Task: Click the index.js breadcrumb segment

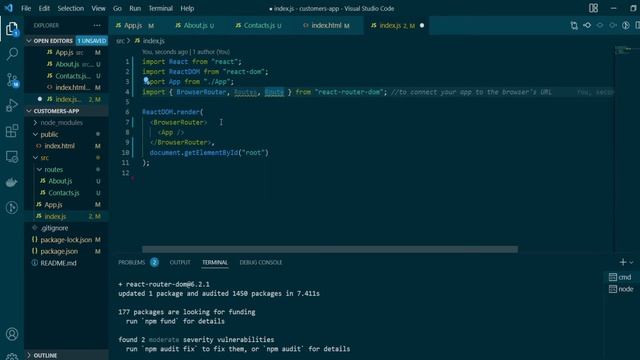Action: (153, 41)
